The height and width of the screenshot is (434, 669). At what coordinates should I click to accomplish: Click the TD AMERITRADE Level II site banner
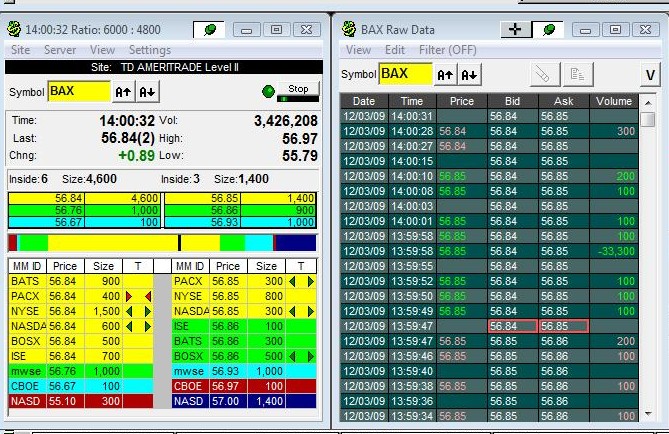point(164,67)
